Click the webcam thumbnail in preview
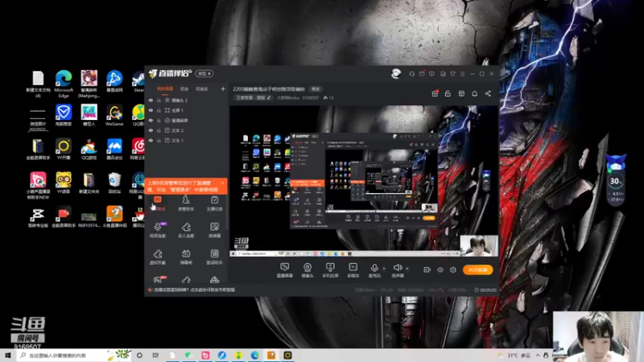 [x=479, y=245]
